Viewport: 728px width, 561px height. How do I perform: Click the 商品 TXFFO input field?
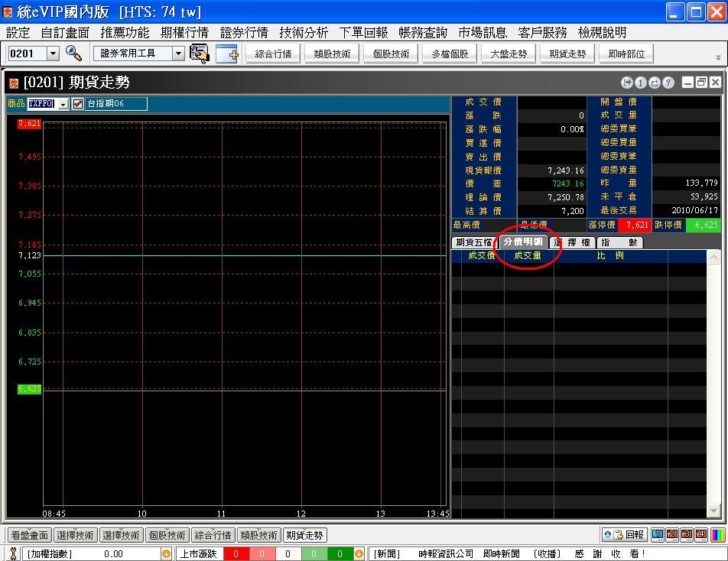43,104
